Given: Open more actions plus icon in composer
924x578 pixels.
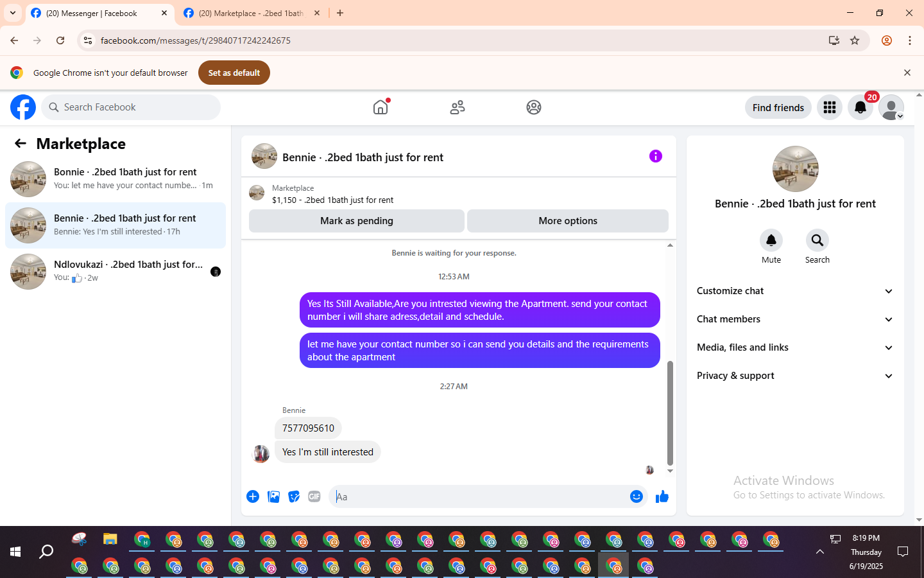Looking at the screenshot, I should [x=253, y=496].
